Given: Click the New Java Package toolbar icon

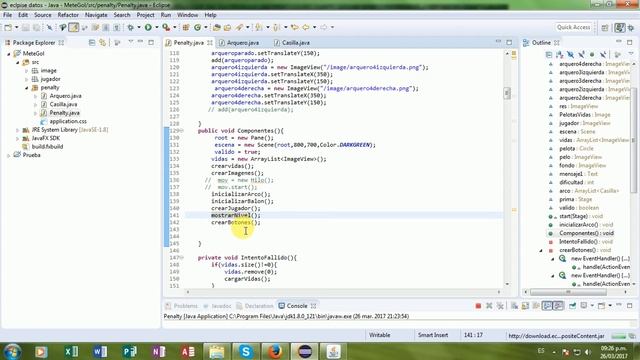Looking at the screenshot, I should pos(186,27).
